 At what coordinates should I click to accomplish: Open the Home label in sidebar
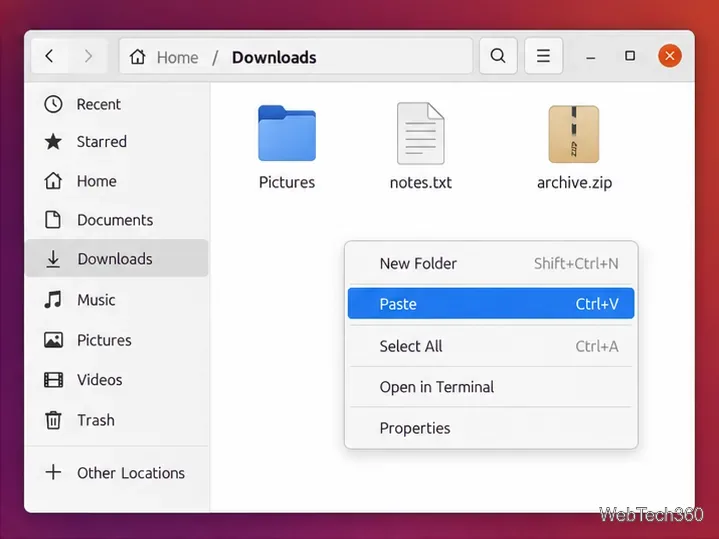click(96, 181)
